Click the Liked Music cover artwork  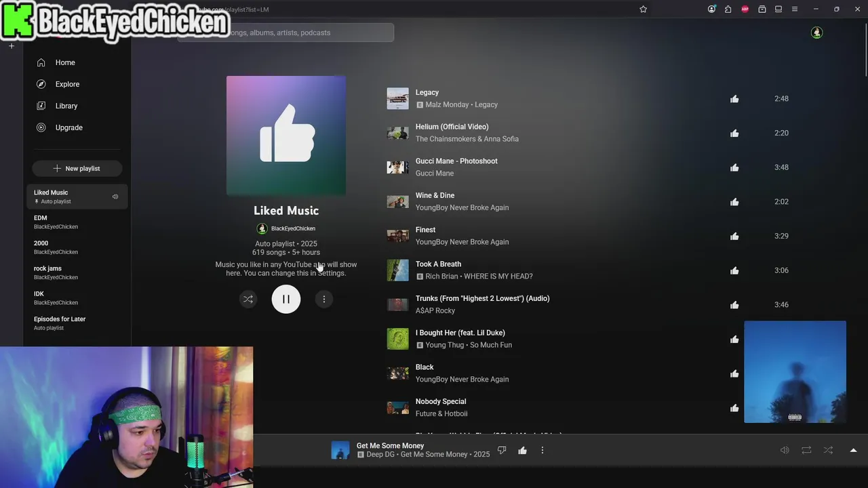(x=286, y=136)
